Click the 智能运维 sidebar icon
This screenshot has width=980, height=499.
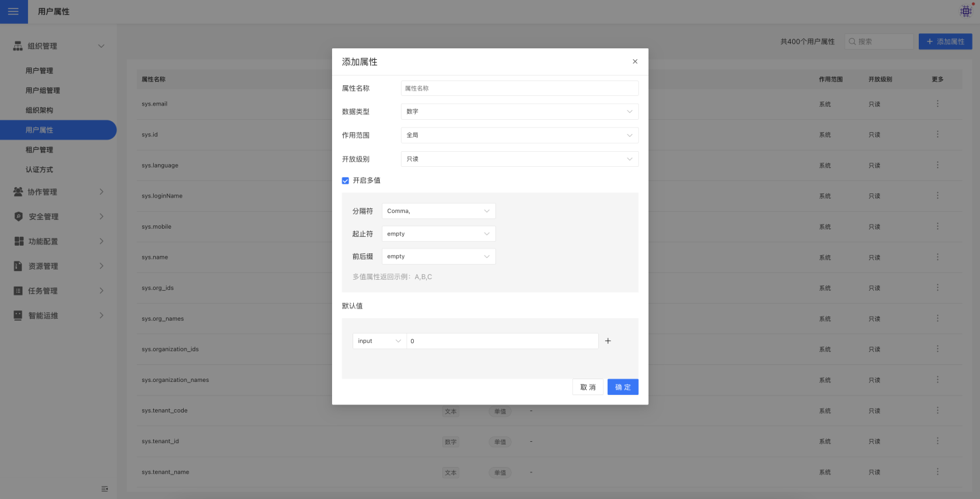(18, 316)
